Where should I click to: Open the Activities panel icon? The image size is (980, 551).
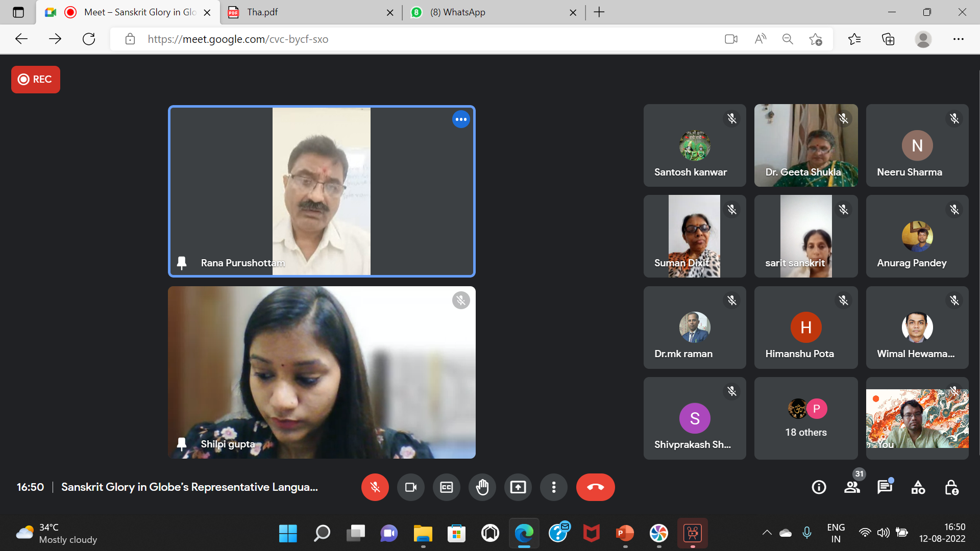[x=918, y=487]
